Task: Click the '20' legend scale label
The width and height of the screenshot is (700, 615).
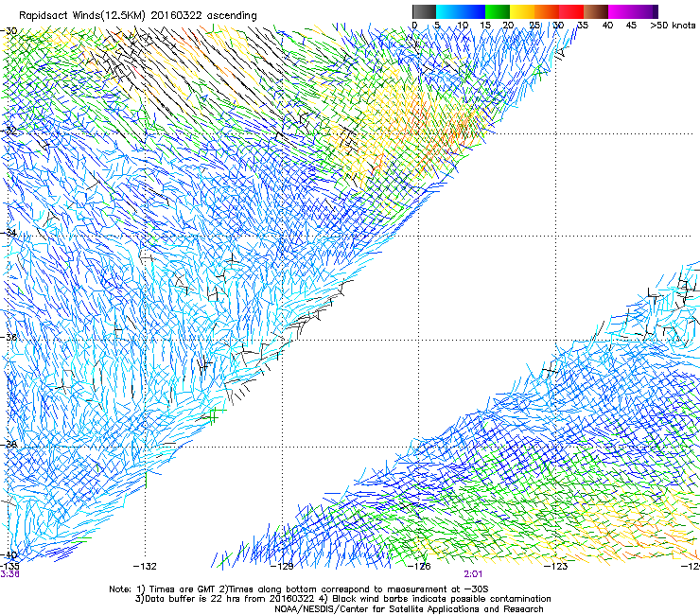Action: point(508,26)
